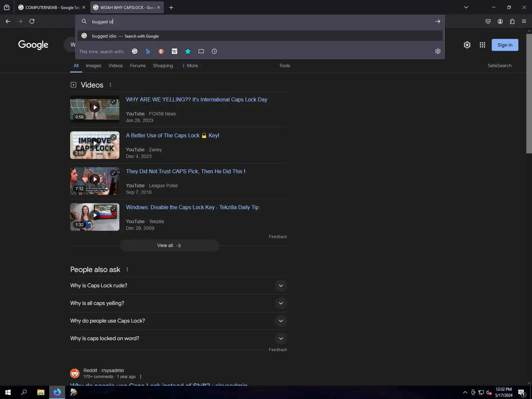
Task: Search in open Tabs icon
Action: pyautogui.click(x=201, y=51)
